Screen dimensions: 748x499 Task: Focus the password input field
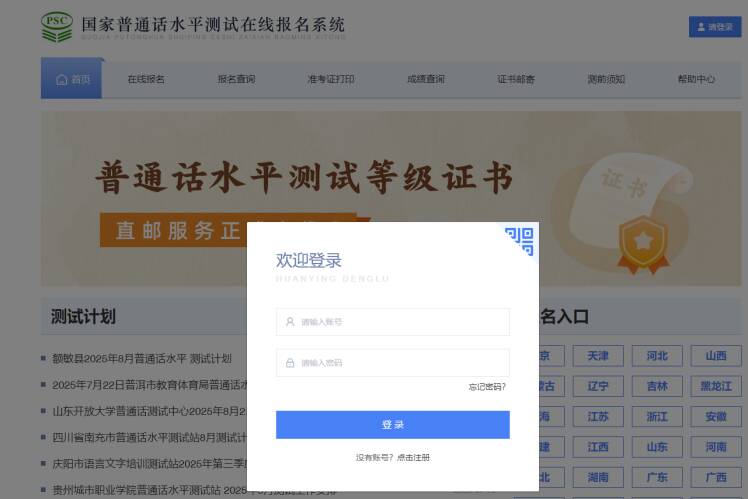tap(393, 363)
